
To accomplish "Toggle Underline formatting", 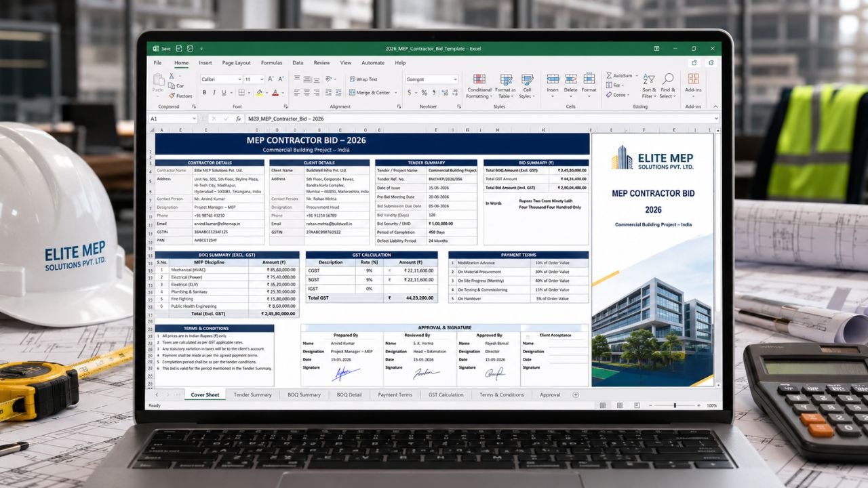I will [x=224, y=92].
